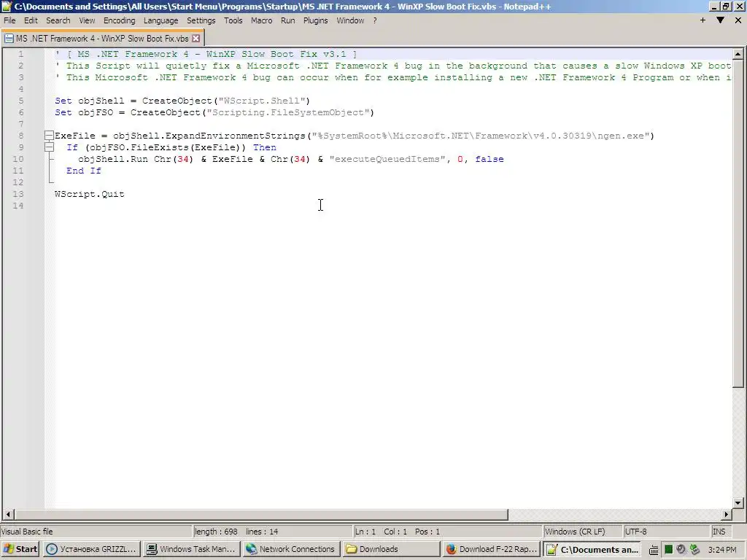Viewport: 747px width, 560px height.
Task: Click 'ExeFile' variable at start of line 8
Action: point(75,136)
